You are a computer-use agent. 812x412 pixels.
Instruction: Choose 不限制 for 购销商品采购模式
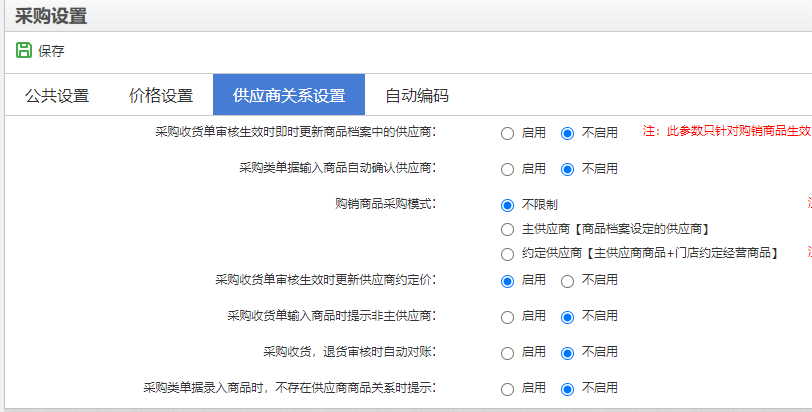[x=508, y=205]
